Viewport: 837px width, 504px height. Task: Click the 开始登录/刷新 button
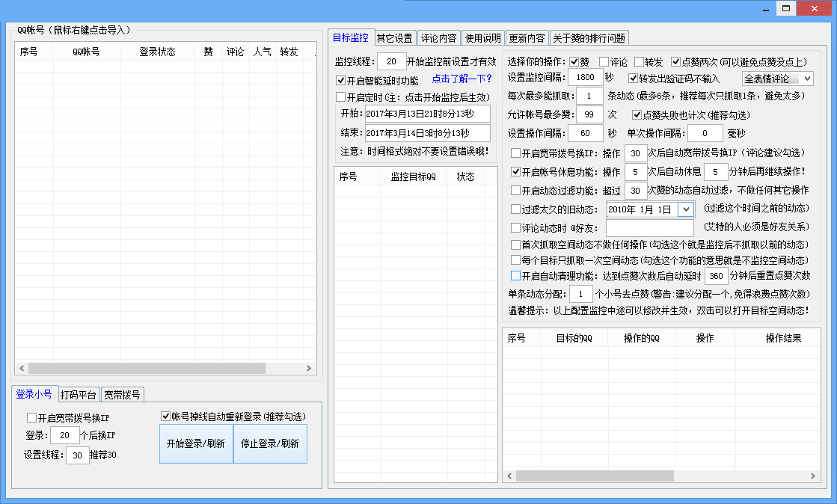pos(196,443)
